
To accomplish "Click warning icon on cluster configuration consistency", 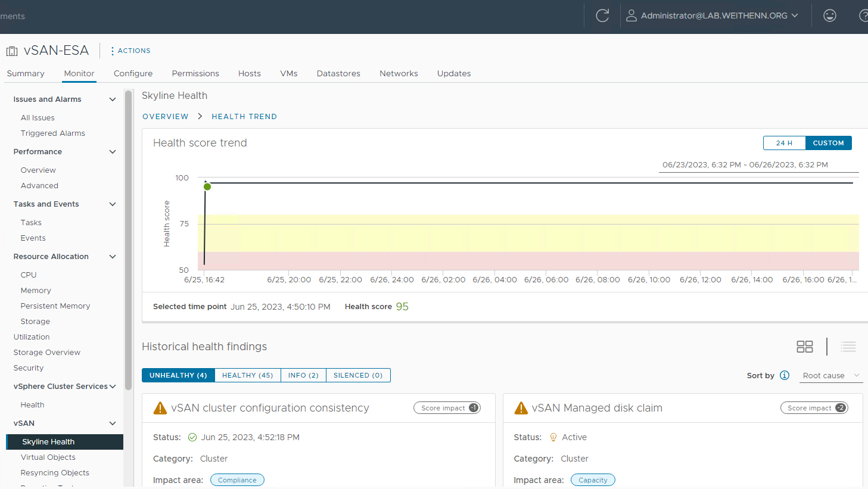I will coord(160,408).
